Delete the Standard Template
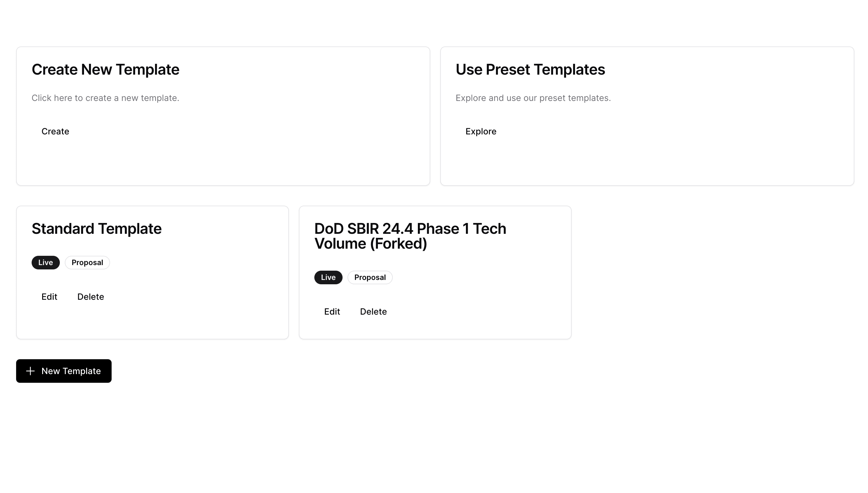This screenshot has height=493, width=868. 91,297
